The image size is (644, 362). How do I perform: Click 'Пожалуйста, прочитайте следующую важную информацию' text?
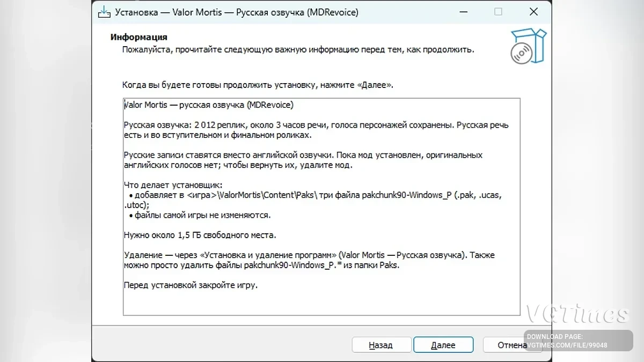point(298,50)
